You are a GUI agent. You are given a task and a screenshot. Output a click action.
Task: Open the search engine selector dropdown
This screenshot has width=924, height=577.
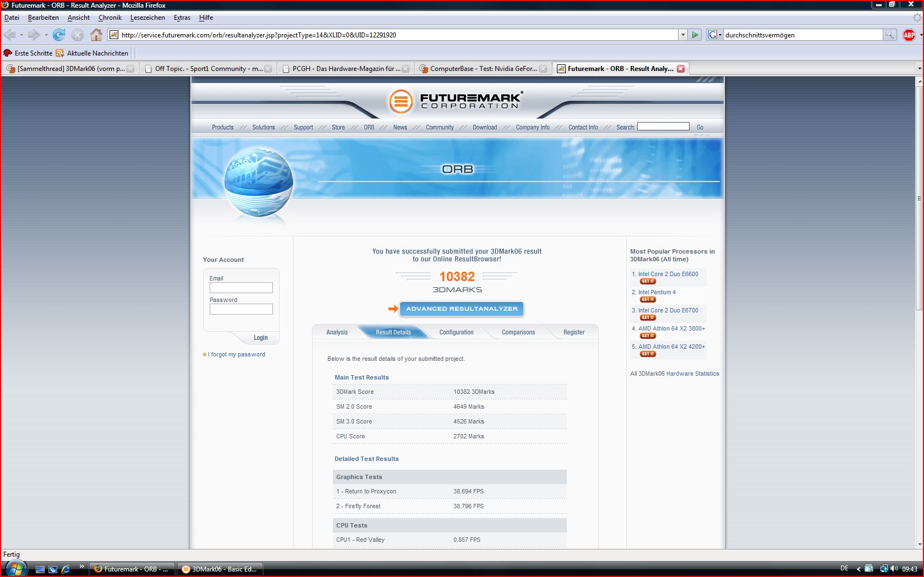point(720,35)
